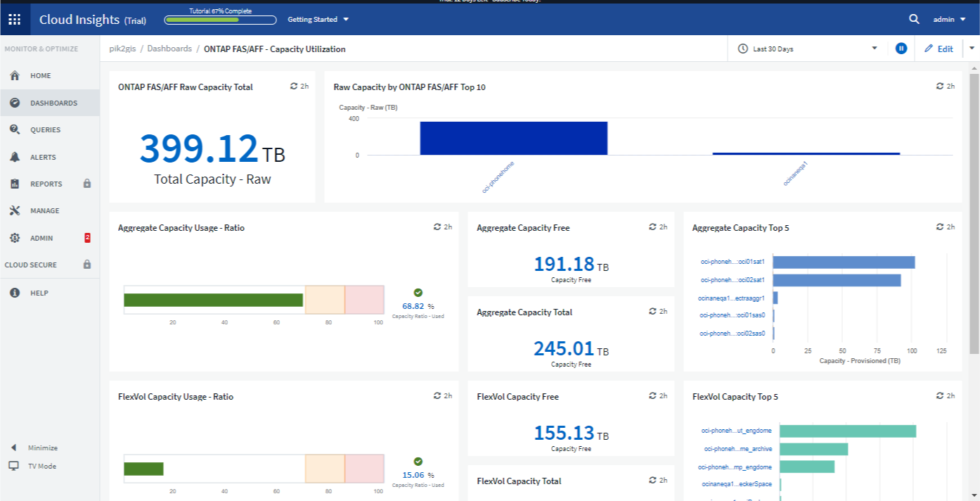Click the search magnifier icon
Image resolution: width=980 pixels, height=501 pixels.
click(914, 20)
